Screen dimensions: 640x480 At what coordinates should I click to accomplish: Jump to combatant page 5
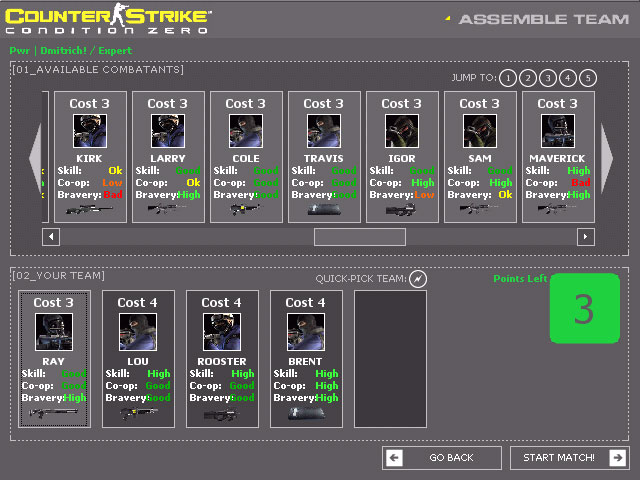click(x=588, y=78)
